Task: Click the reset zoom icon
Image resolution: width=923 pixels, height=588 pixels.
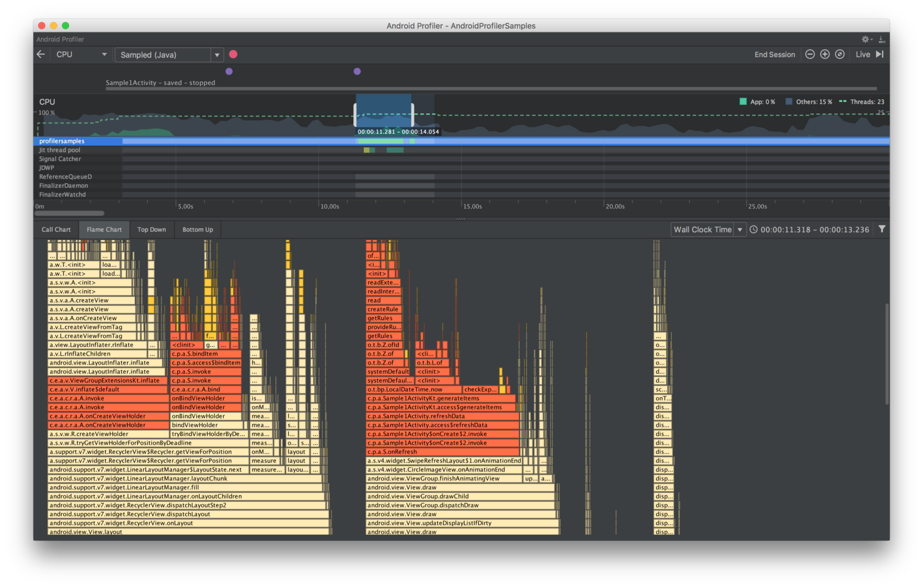Action: coord(840,54)
